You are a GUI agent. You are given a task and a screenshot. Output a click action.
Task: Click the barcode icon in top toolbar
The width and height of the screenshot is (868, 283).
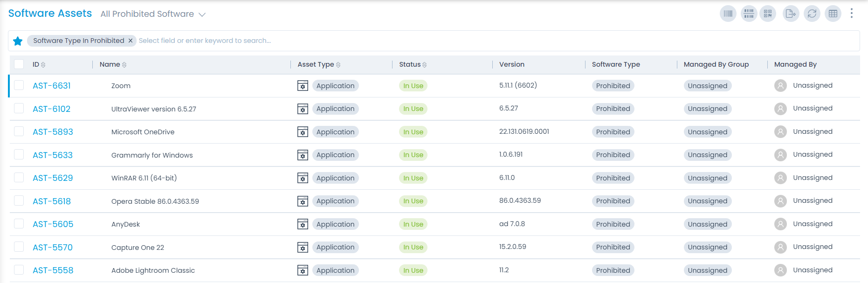(728, 14)
